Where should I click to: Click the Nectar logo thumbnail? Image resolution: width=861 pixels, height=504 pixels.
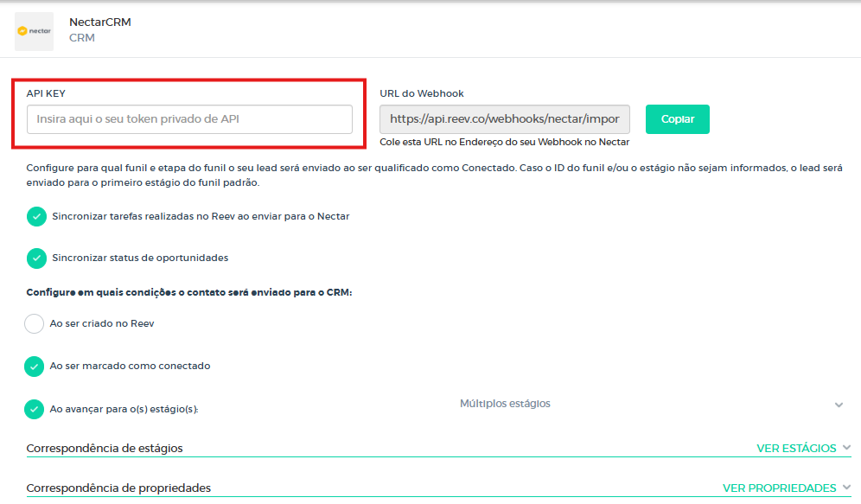(34, 31)
